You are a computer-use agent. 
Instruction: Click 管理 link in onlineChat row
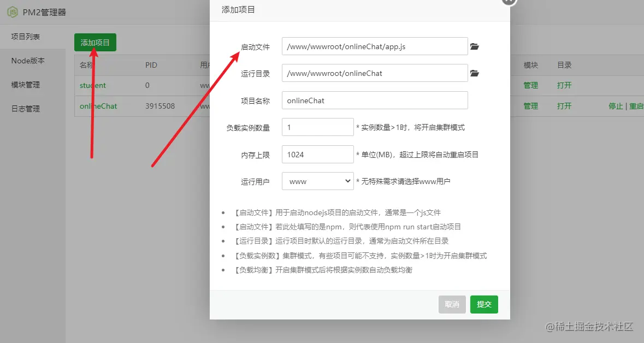530,106
